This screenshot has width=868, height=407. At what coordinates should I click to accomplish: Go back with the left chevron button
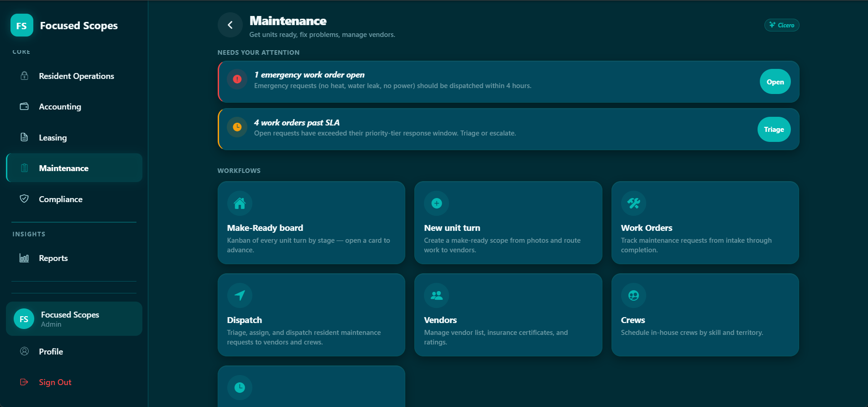230,25
